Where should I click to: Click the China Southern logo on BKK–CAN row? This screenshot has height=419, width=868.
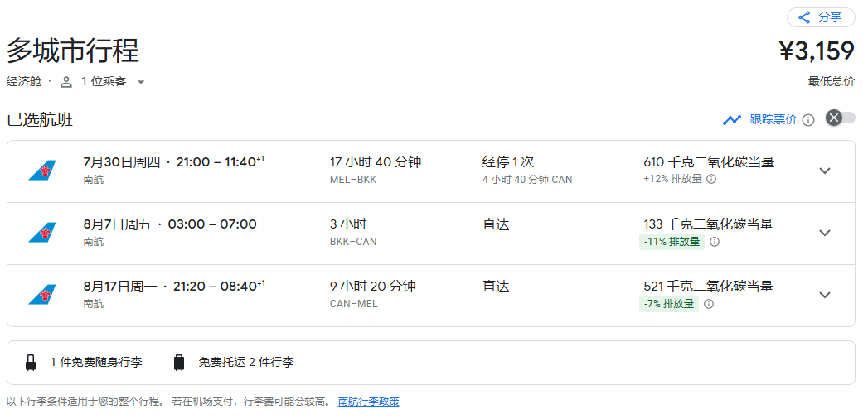pos(42,232)
